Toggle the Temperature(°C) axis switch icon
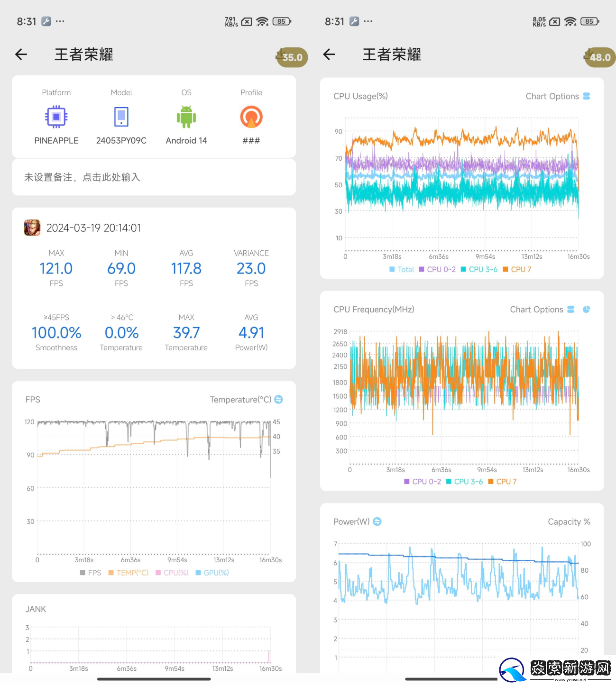 click(x=279, y=400)
